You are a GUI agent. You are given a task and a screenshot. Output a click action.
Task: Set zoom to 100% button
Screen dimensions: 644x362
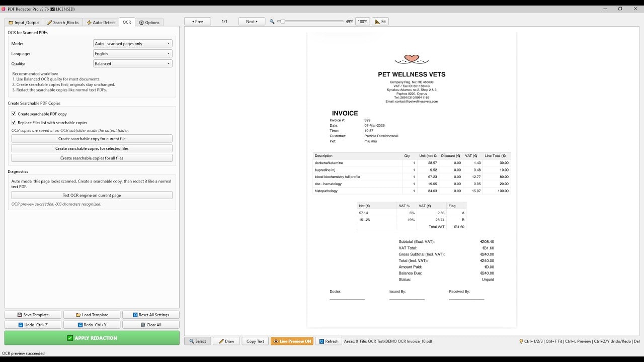[362, 22]
